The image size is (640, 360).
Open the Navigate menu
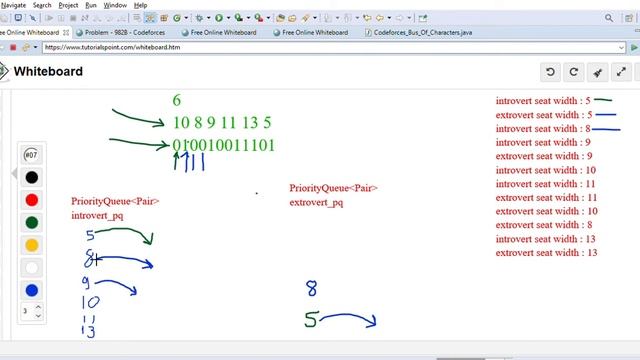tap(13, 5)
